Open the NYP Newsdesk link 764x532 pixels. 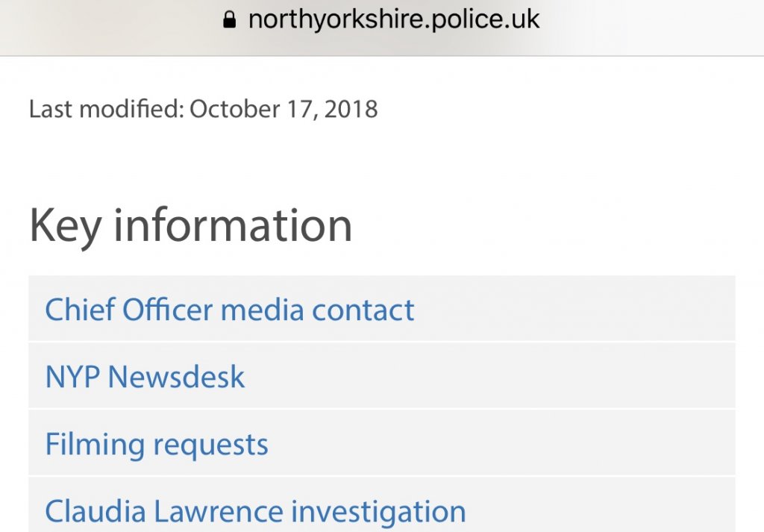point(145,377)
